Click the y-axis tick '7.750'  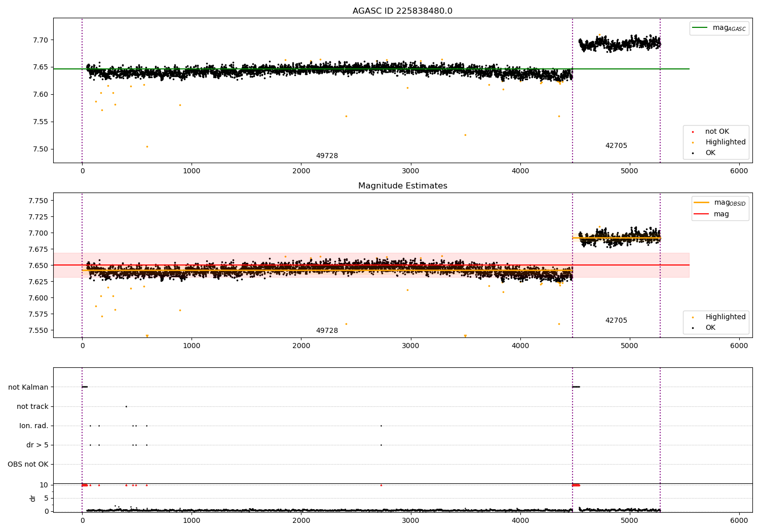[x=39, y=201]
